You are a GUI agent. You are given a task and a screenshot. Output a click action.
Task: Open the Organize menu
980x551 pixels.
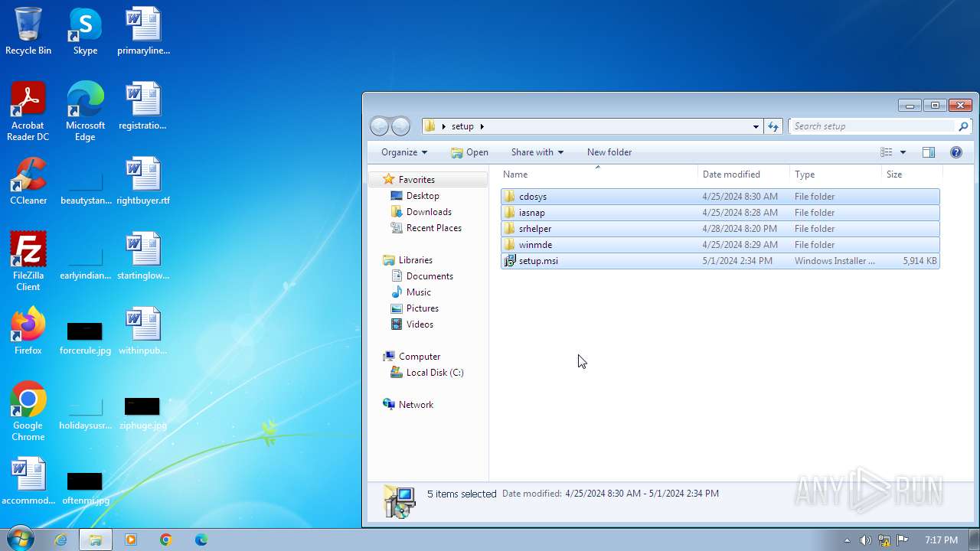click(x=404, y=152)
